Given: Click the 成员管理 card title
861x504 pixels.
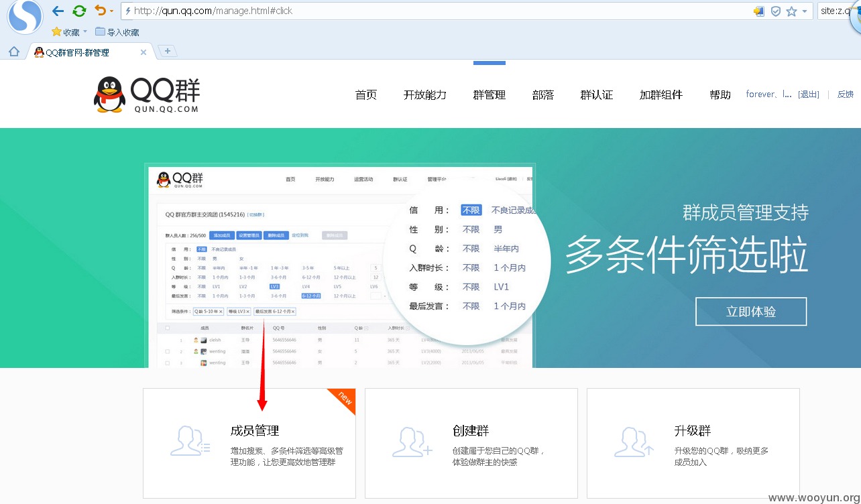Looking at the screenshot, I should coord(255,430).
